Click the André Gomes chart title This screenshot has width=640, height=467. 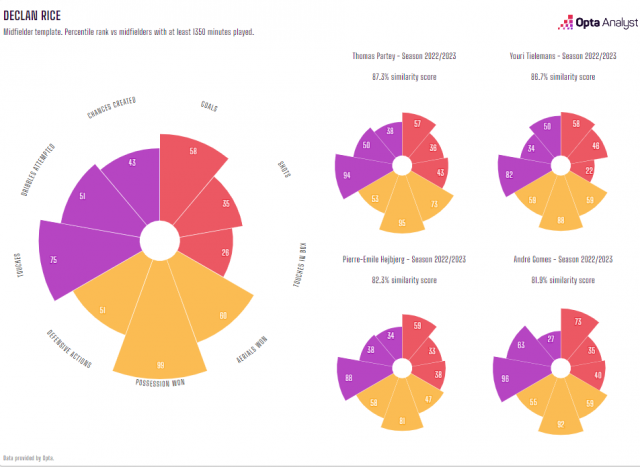coord(563,259)
